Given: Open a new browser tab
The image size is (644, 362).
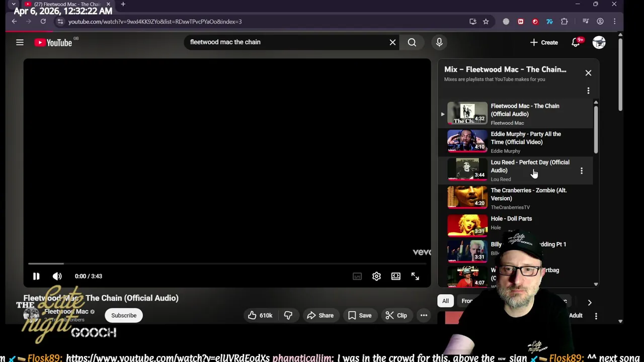Looking at the screenshot, I should pyautogui.click(x=123, y=5).
